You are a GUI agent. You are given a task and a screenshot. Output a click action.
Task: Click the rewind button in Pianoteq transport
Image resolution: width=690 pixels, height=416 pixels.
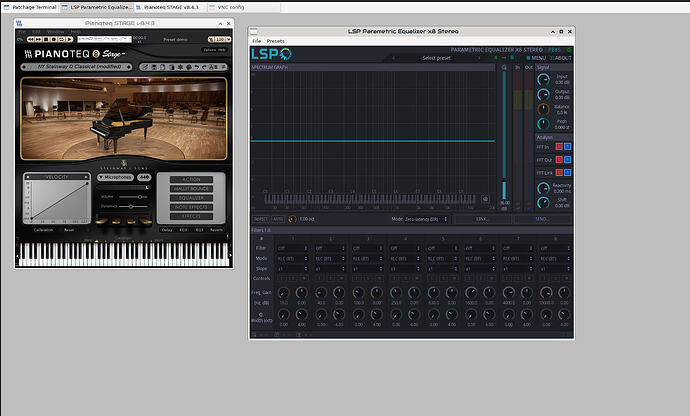tap(30, 39)
